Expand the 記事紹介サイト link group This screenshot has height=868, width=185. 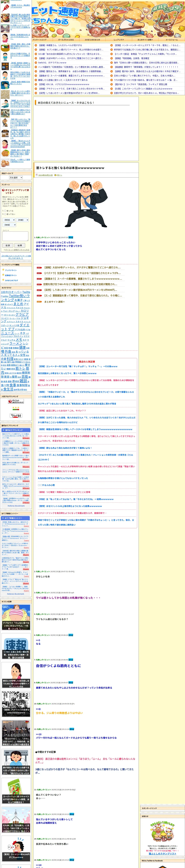coord(11,275)
